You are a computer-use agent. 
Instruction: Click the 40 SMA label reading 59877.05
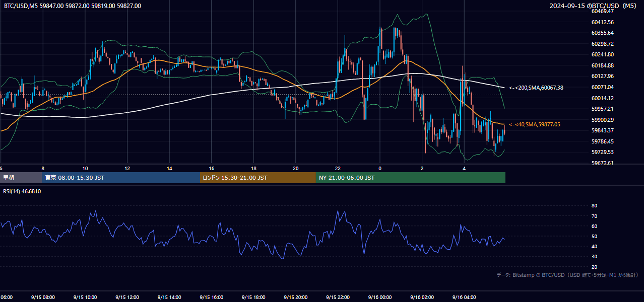coord(535,124)
